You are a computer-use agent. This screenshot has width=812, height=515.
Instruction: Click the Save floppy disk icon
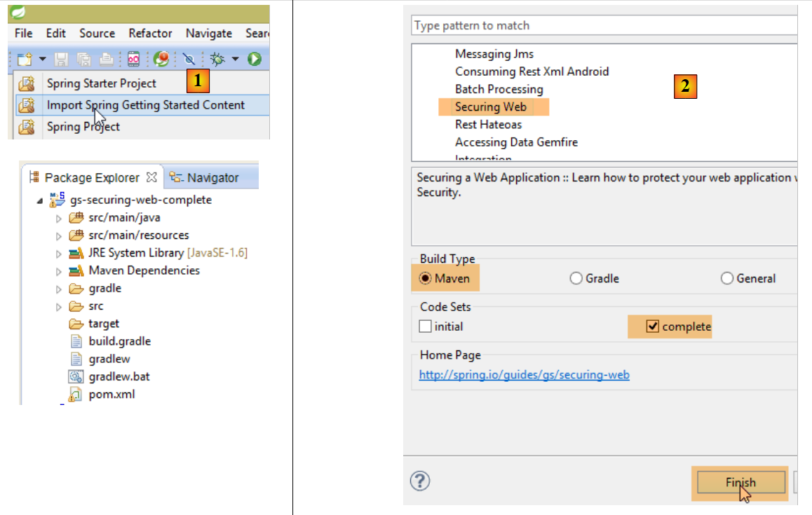coord(61,60)
